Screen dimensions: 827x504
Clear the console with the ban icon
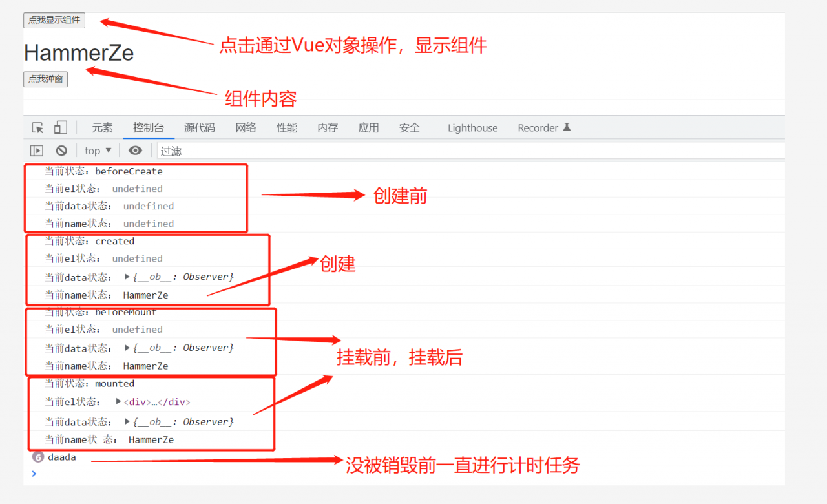tap(61, 151)
